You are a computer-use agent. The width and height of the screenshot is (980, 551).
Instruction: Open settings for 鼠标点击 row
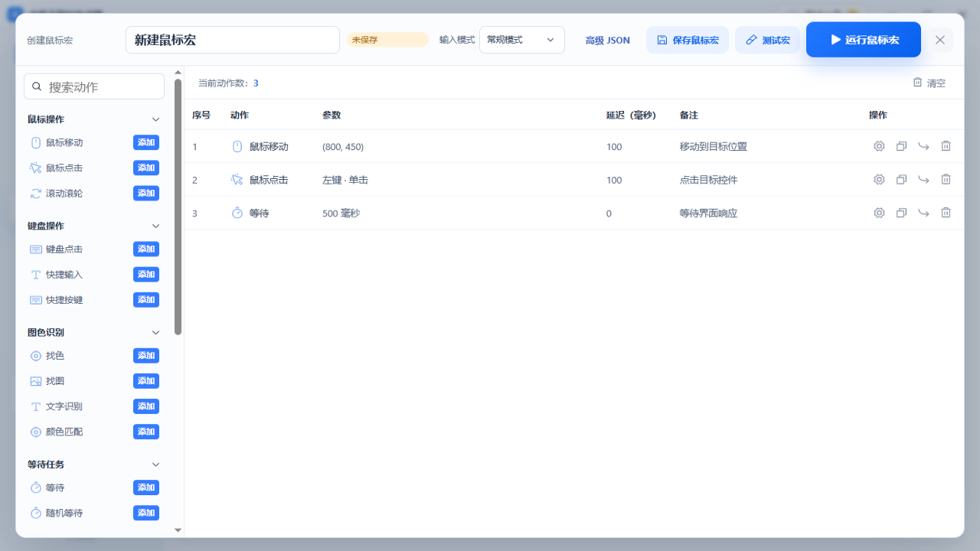[x=879, y=179]
